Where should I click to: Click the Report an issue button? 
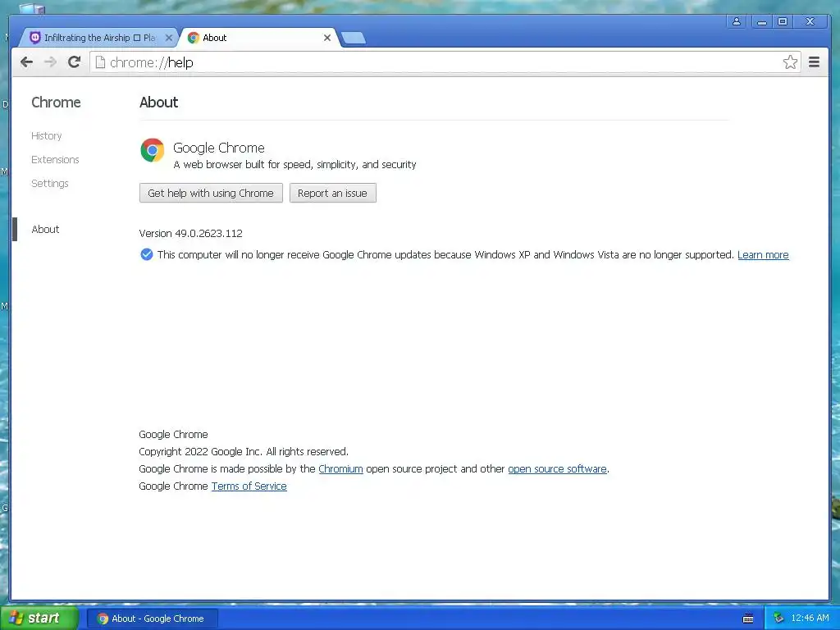point(333,193)
